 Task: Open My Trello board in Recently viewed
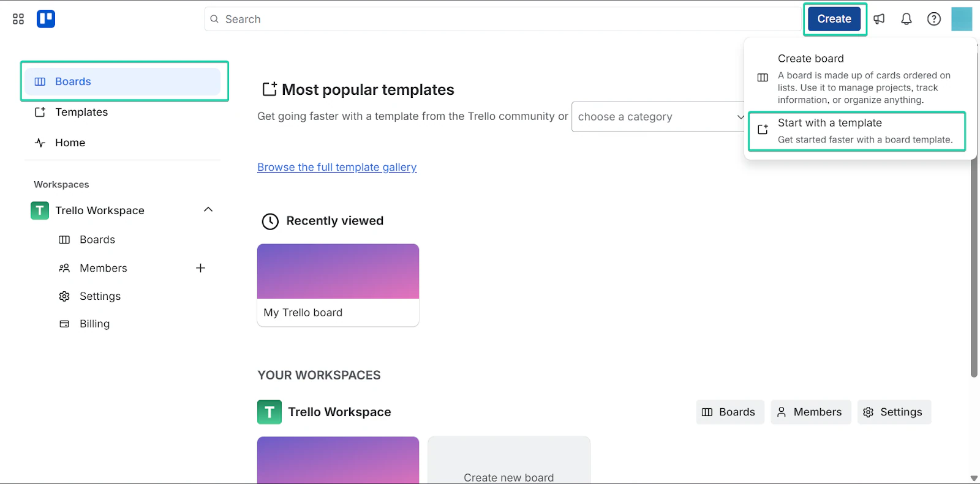tap(338, 285)
